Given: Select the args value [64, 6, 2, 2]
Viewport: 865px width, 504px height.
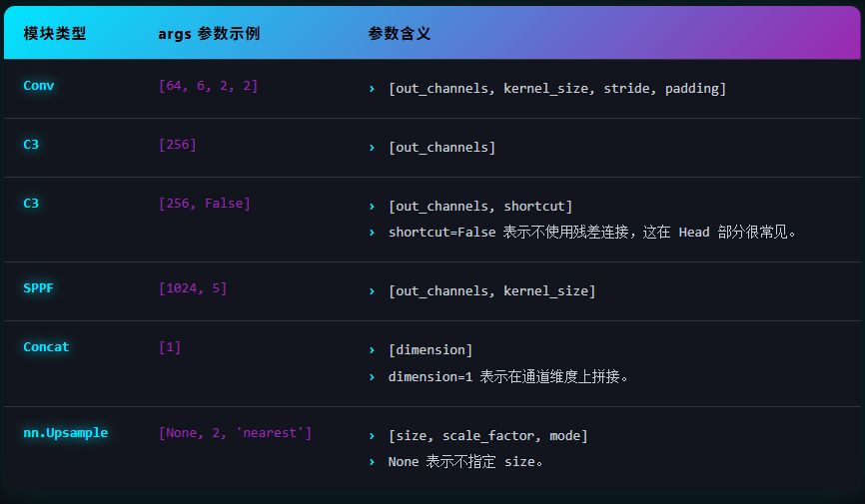Looking at the screenshot, I should [x=208, y=86].
